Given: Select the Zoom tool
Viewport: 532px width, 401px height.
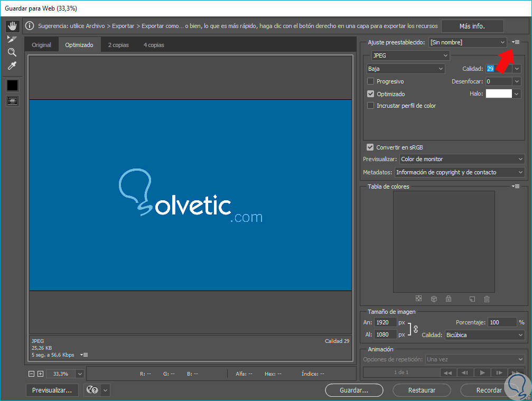Looking at the screenshot, I should 12,52.
